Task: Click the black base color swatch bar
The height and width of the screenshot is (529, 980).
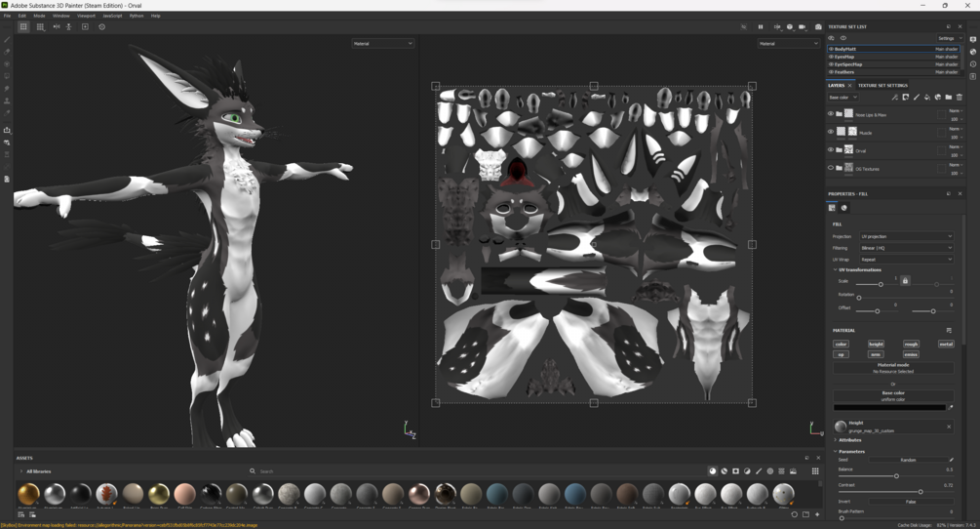Action: (x=888, y=408)
